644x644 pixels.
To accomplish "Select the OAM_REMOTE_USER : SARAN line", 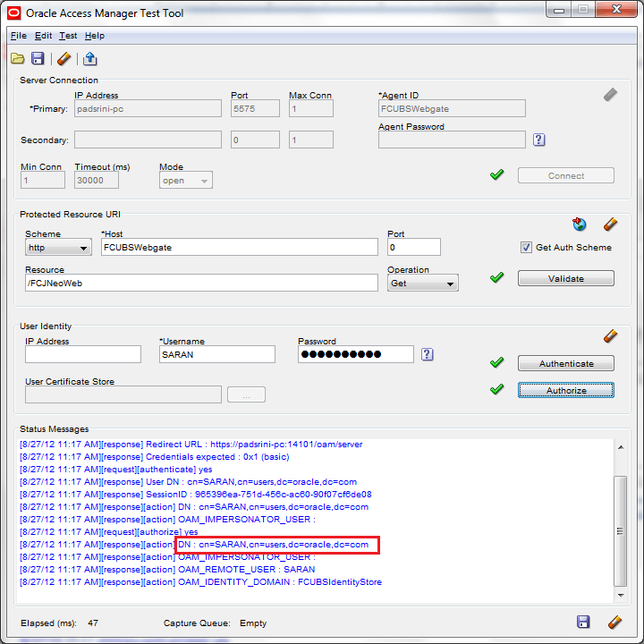I will click(167, 569).
